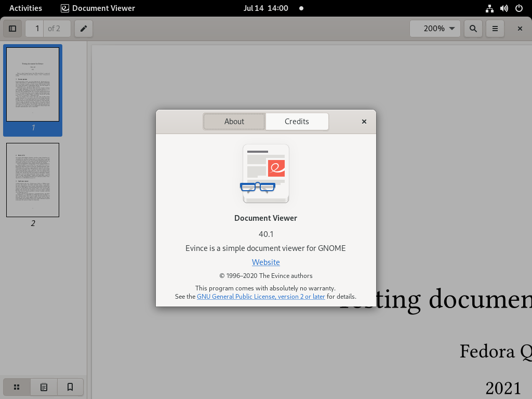
Task: Switch sidebar to outline view
Action: coord(44,387)
